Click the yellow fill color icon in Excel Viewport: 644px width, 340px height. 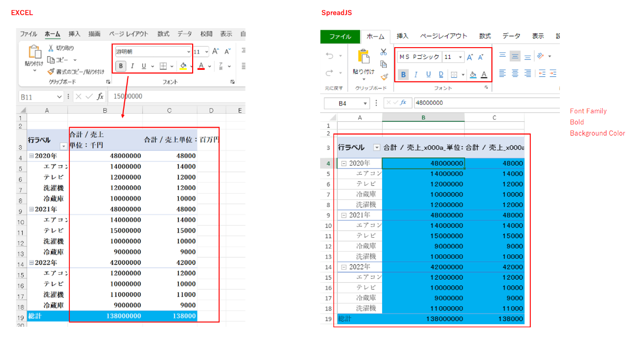[183, 66]
